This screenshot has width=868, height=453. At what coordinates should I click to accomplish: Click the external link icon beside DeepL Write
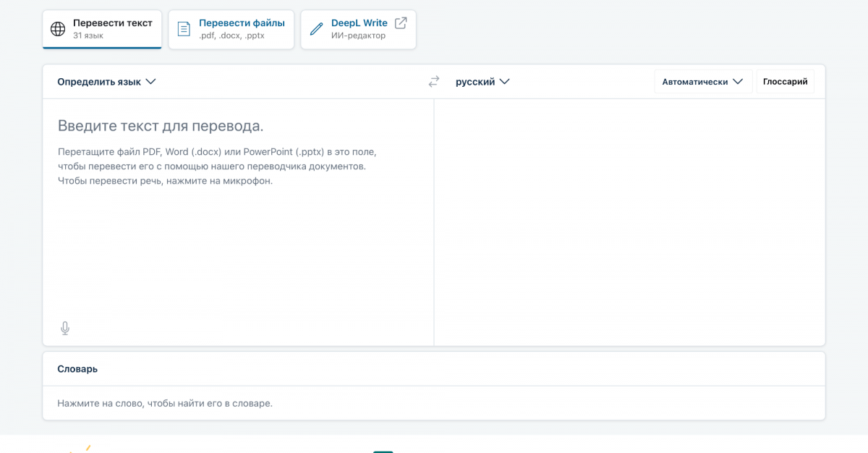[399, 22]
